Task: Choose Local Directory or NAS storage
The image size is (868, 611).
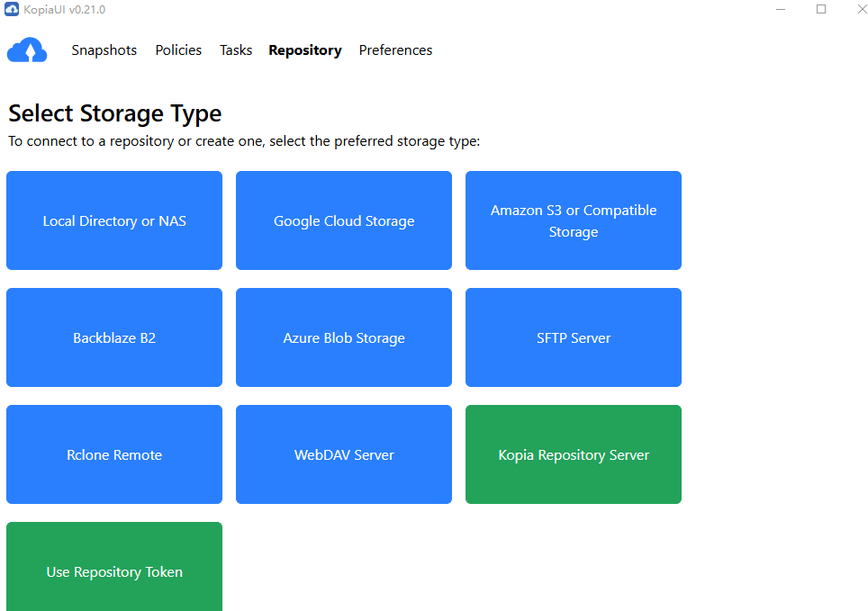Action: [x=114, y=220]
